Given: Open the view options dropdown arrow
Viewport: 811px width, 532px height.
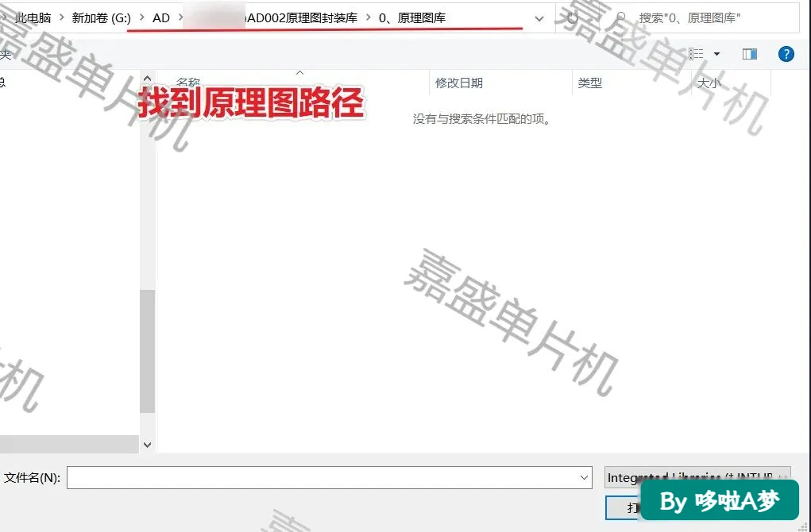Looking at the screenshot, I should [716, 54].
